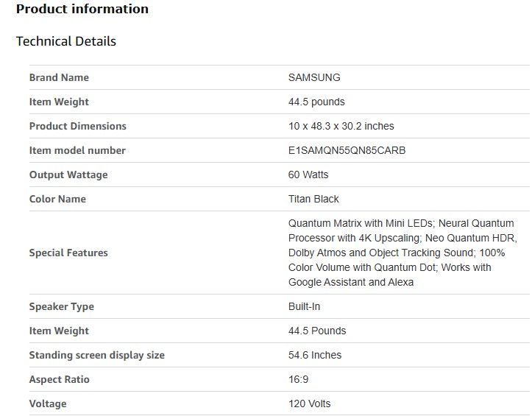
Task: Select the Color Name label
Action: click(x=57, y=199)
